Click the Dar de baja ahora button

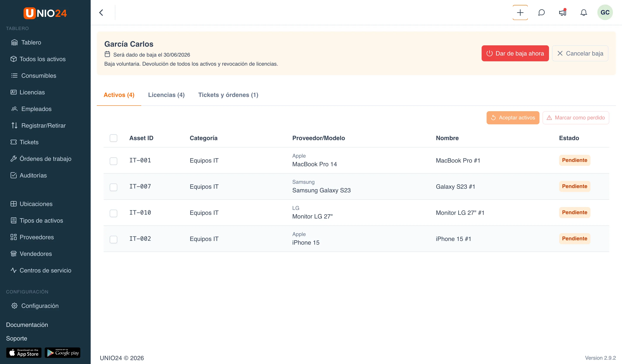(515, 53)
